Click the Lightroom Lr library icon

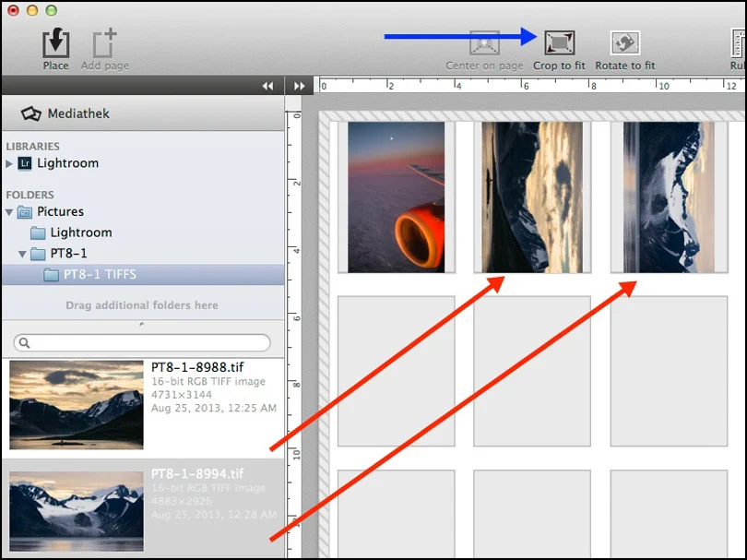pos(25,163)
